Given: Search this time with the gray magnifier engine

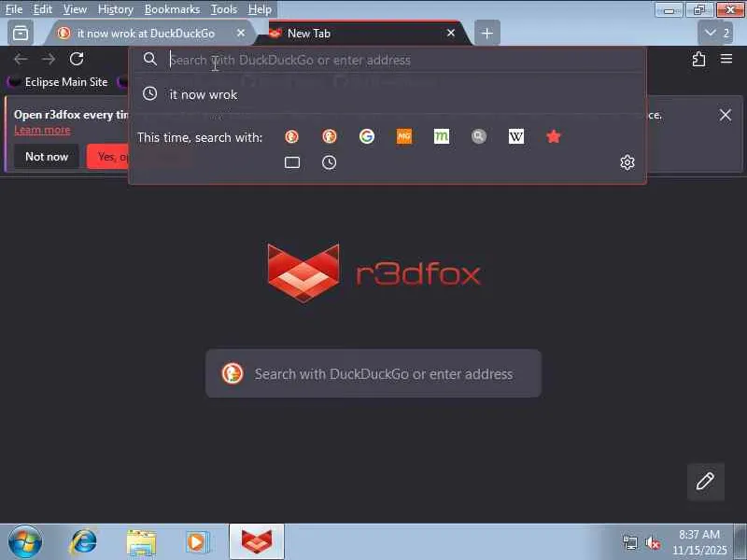Looking at the screenshot, I should [x=479, y=136].
